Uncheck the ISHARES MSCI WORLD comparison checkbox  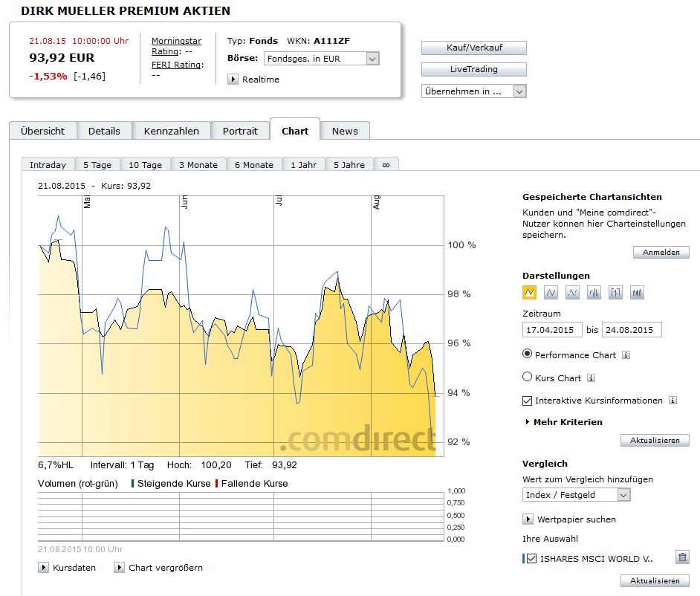click(532, 559)
